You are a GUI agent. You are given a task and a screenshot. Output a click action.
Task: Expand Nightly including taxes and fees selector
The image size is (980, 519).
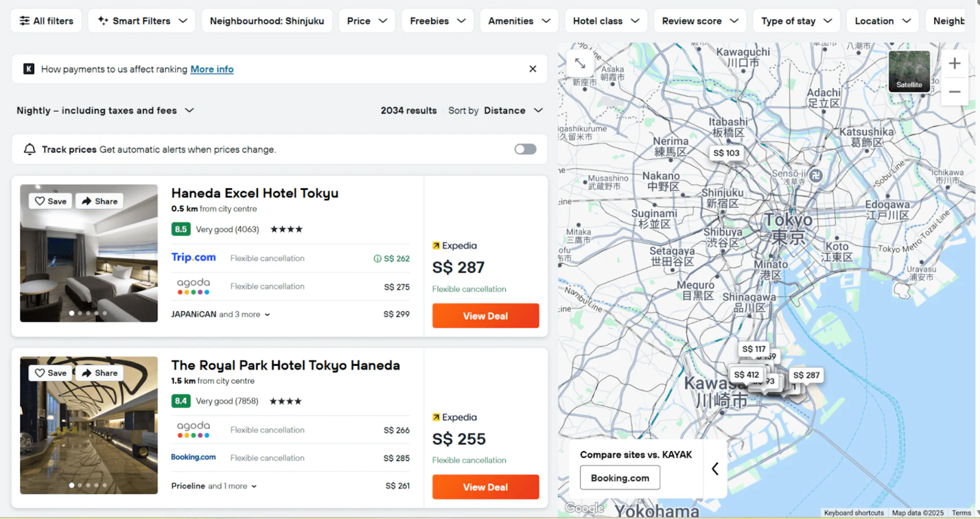pyautogui.click(x=105, y=110)
